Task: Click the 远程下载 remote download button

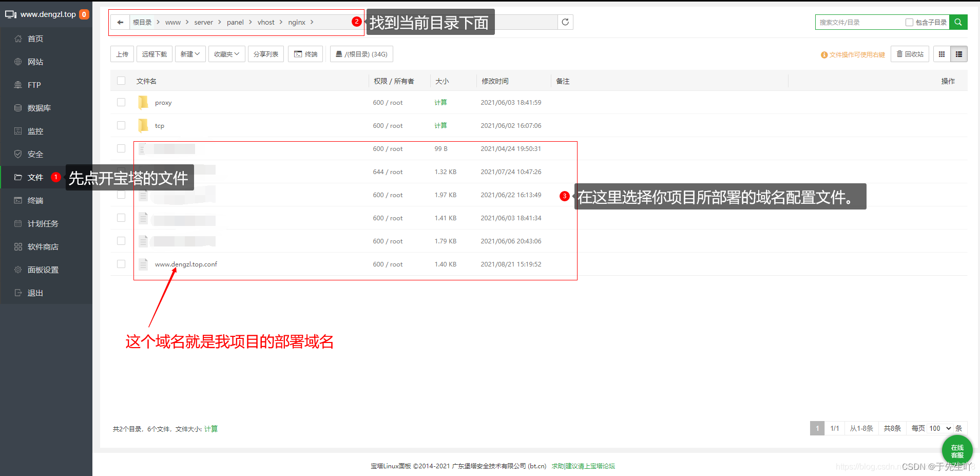Action: 155,54
